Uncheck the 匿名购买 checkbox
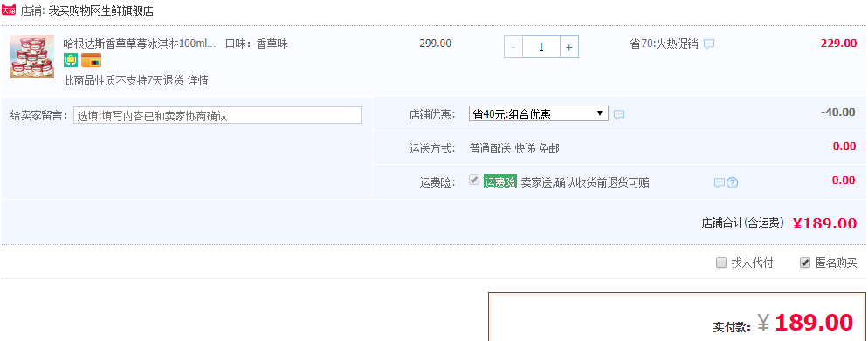The width and height of the screenshot is (868, 341). click(x=805, y=263)
